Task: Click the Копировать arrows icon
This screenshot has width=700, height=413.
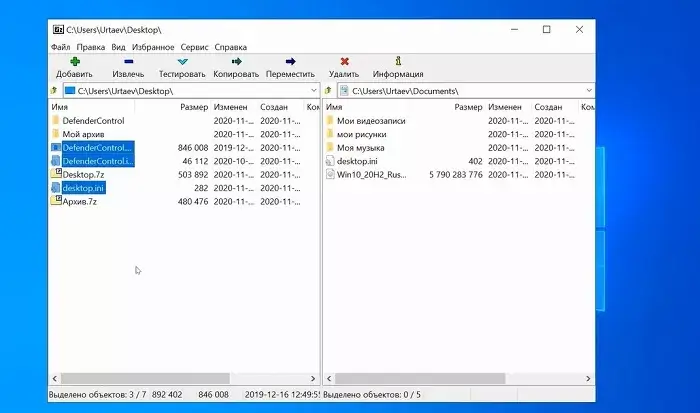Action: coord(236,61)
